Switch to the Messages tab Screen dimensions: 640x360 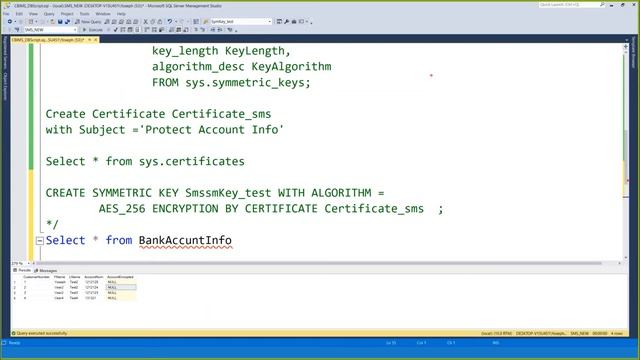point(46,270)
